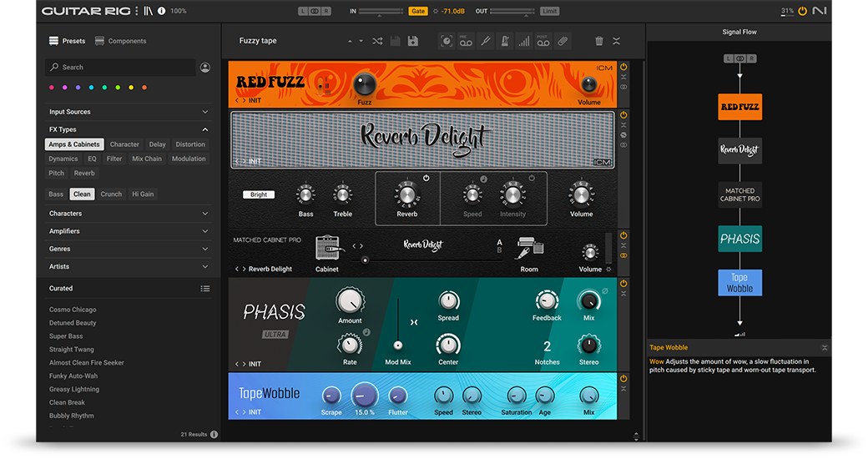Click the gate learn sun icon
This screenshot has width=868, height=459.
[435, 11]
